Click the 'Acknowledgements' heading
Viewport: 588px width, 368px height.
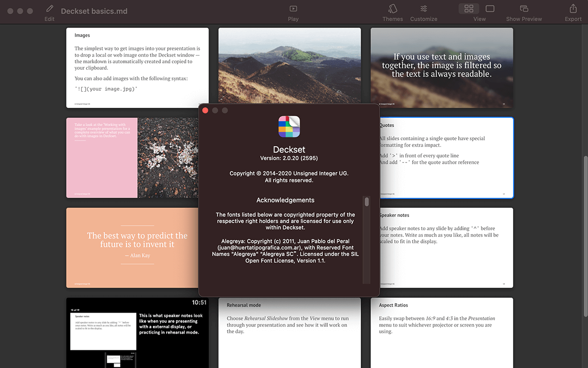click(286, 200)
